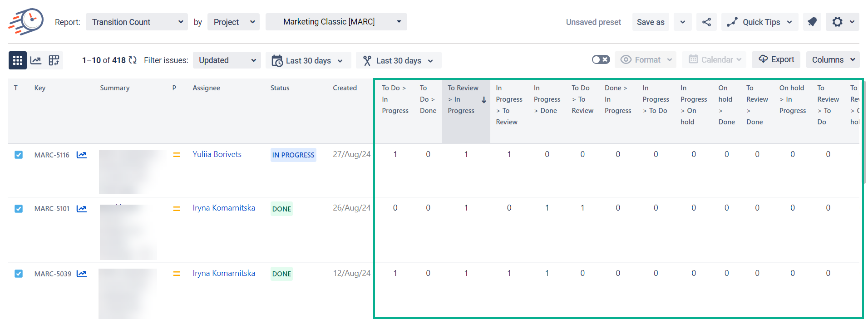This screenshot has height=319, width=868.
Task: Open chart icon for MARC-5116
Action: coord(82,155)
